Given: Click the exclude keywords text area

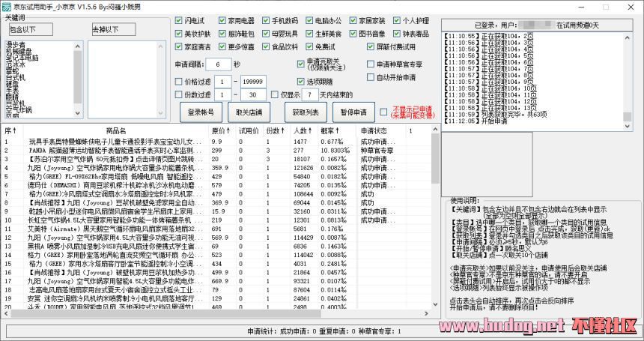Looking at the screenshot, I should 123,79.
